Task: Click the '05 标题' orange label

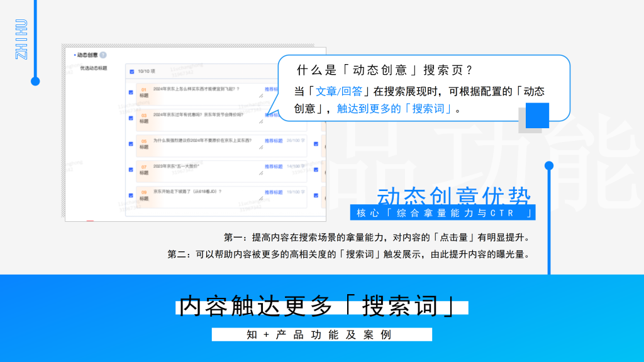Action: point(144,145)
